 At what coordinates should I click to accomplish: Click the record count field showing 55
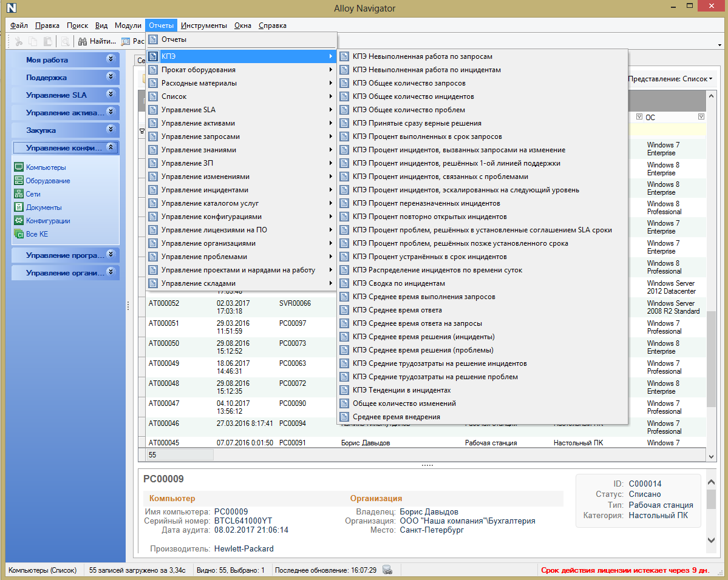(x=180, y=455)
